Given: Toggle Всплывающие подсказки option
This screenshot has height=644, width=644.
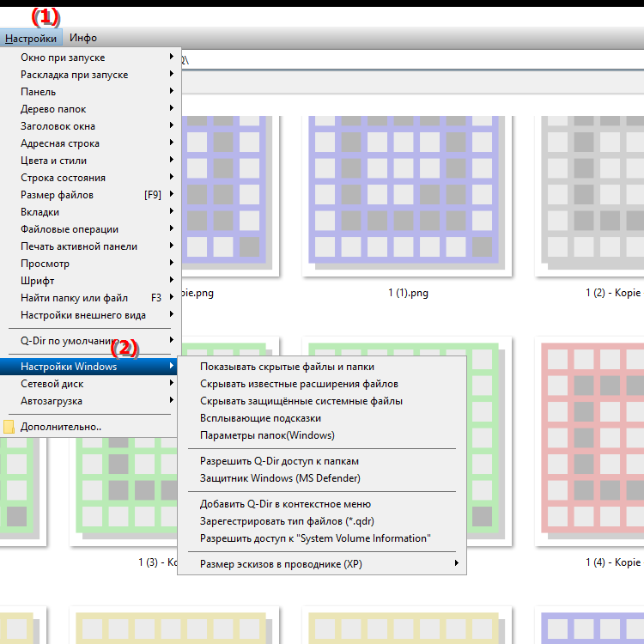Looking at the screenshot, I should tap(322, 418).
